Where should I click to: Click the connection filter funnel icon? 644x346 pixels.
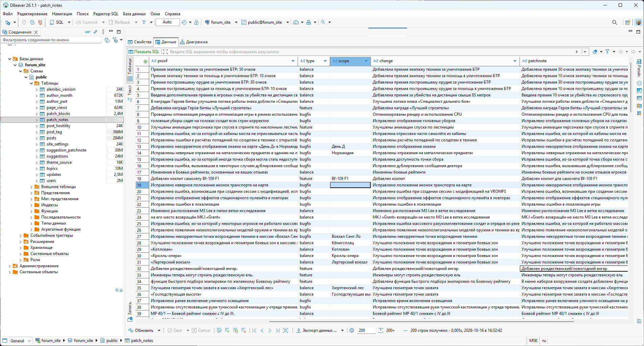tap(115, 40)
